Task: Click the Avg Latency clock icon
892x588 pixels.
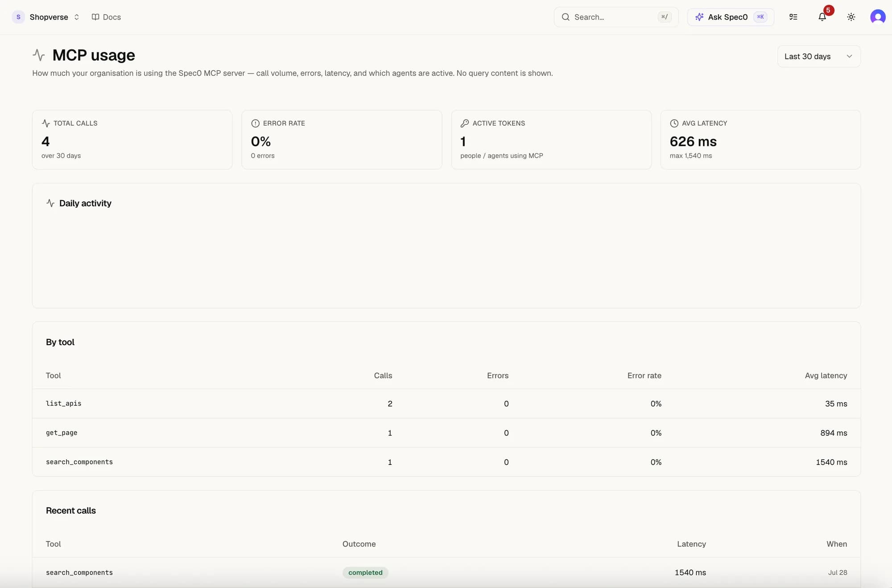Action: (x=674, y=123)
